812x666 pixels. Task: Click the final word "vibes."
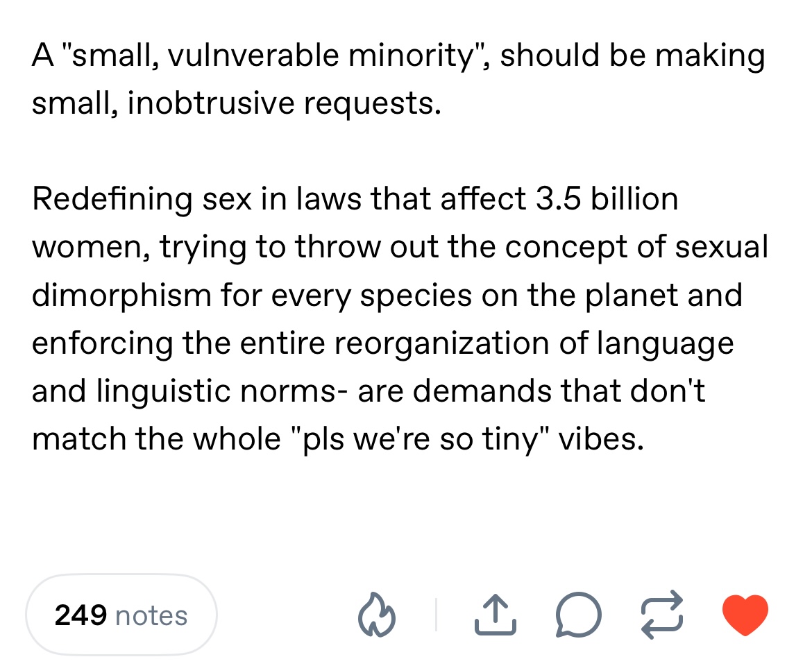click(x=601, y=439)
